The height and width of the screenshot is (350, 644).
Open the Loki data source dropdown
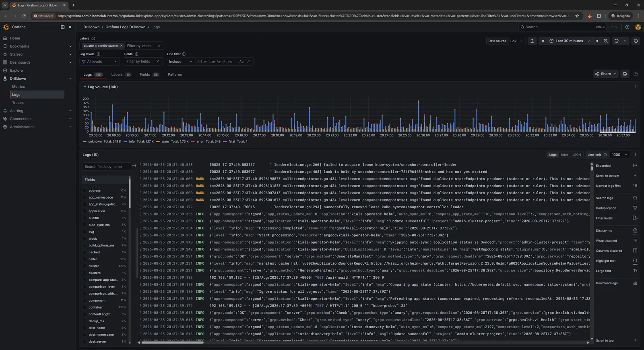tap(516, 41)
